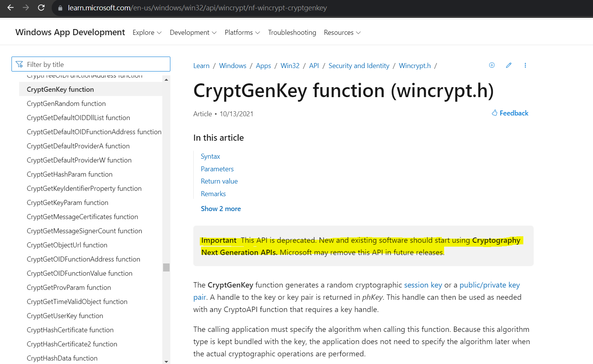Open the Resources dropdown menu

pos(342,32)
